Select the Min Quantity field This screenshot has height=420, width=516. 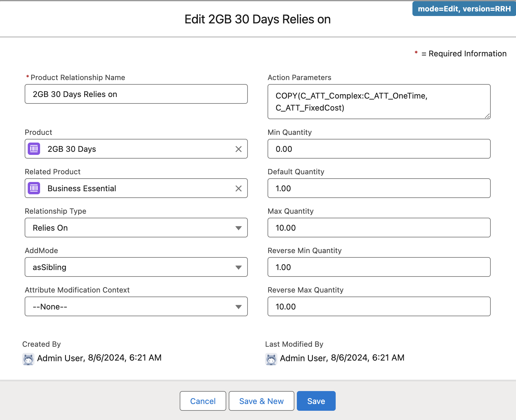point(379,149)
